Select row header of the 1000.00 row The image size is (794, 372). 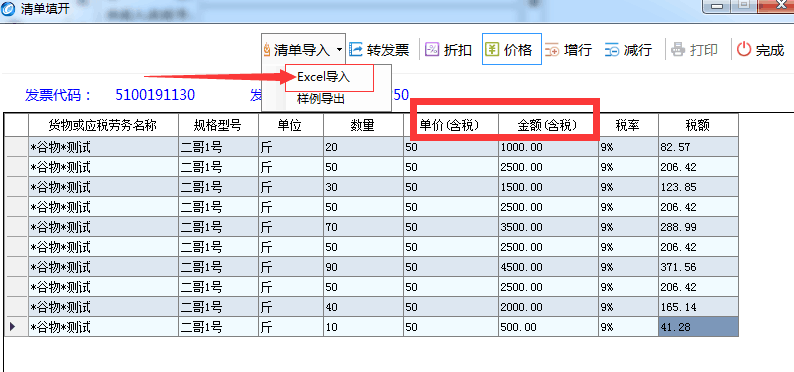click(x=16, y=147)
